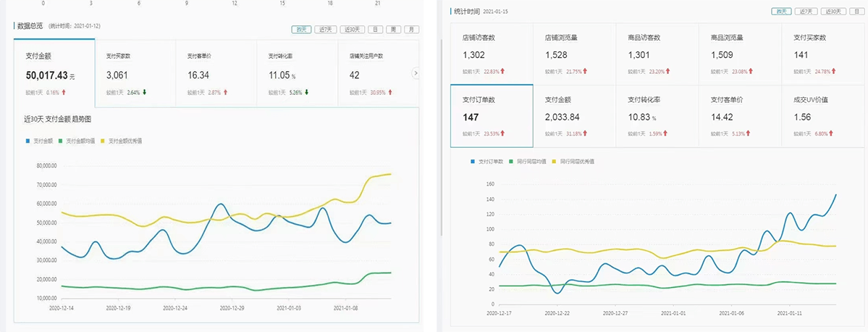Select 近30天 range in left panel
Image resolution: width=868 pixels, height=332 pixels.
pyautogui.click(x=352, y=30)
